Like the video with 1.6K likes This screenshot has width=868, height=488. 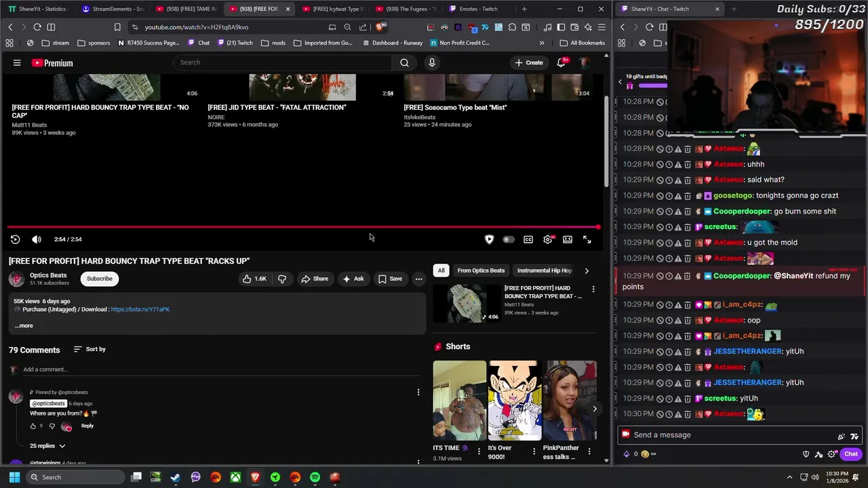254,279
